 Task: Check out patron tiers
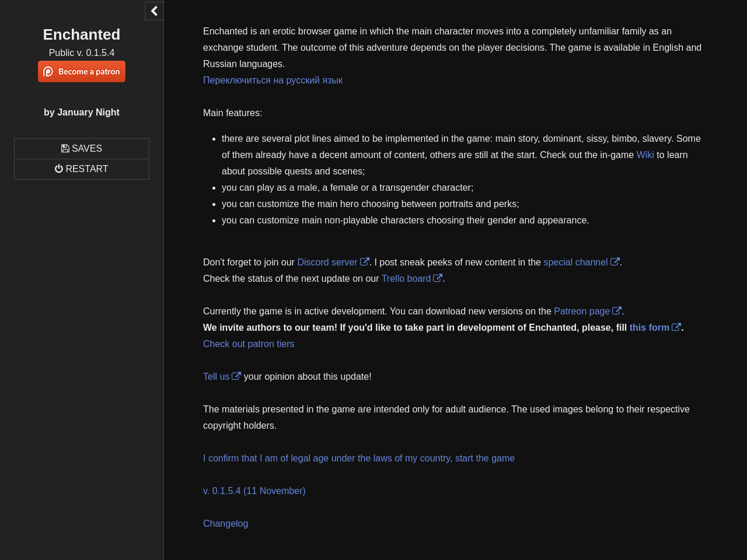pos(249,344)
